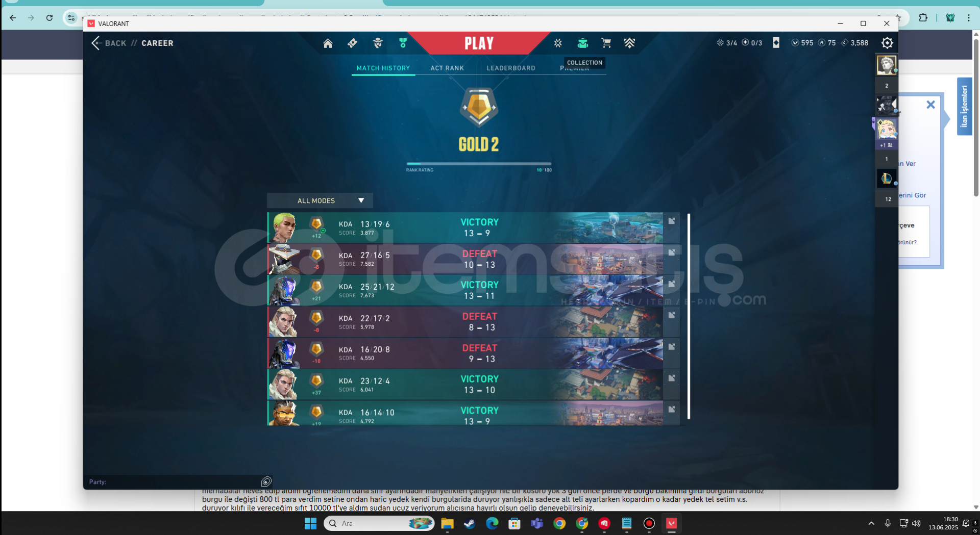Open match details for KDA 16/14/10 victory
Viewport: 980px width, 535px height.
(x=672, y=410)
